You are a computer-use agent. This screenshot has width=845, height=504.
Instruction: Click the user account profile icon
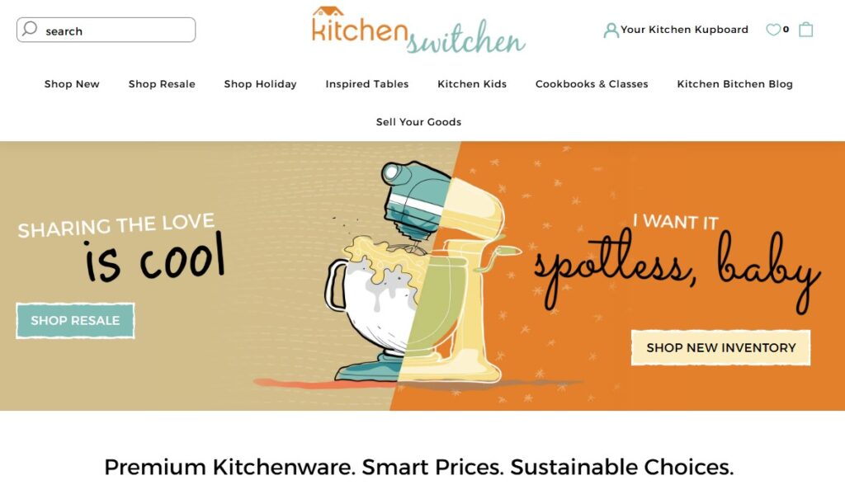(611, 31)
